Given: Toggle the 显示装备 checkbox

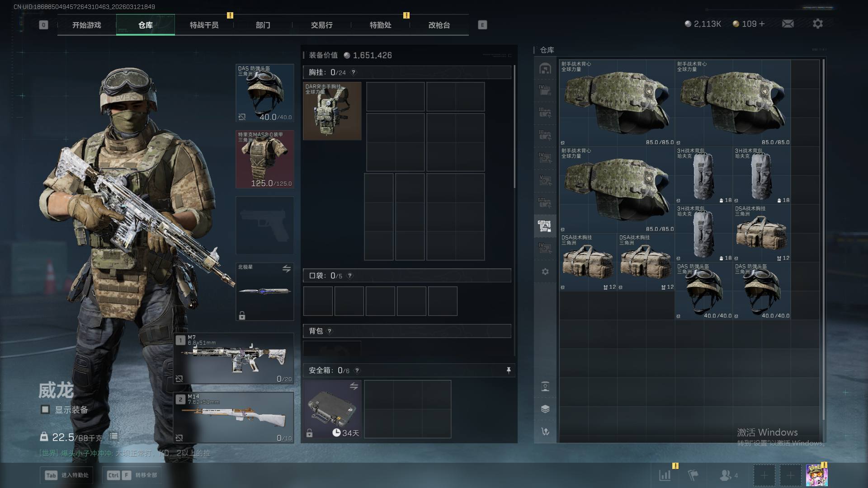Looking at the screenshot, I should click(45, 409).
